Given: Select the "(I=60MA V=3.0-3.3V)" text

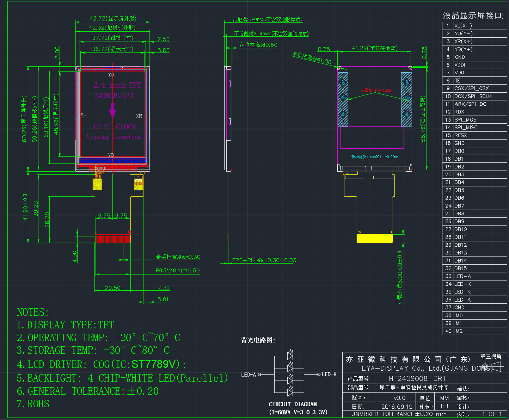Looking at the screenshot, I should [298, 412].
